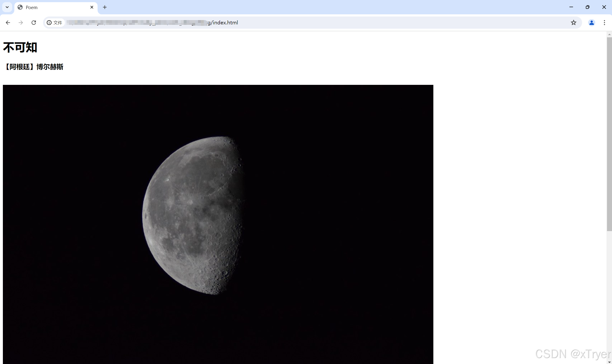Viewport: 612px width, 364px height.
Task: Click the forward navigation arrow
Action: coord(21,22)
